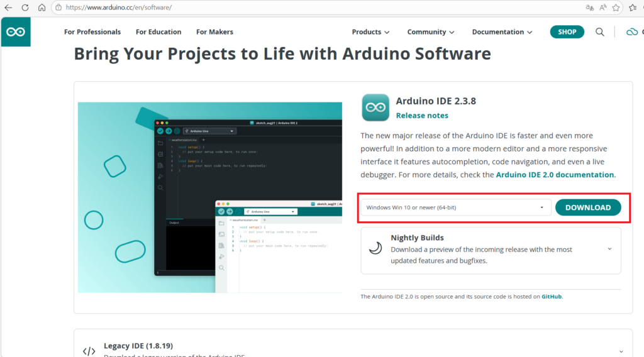Open the Release notes link

tap(422, 116)
